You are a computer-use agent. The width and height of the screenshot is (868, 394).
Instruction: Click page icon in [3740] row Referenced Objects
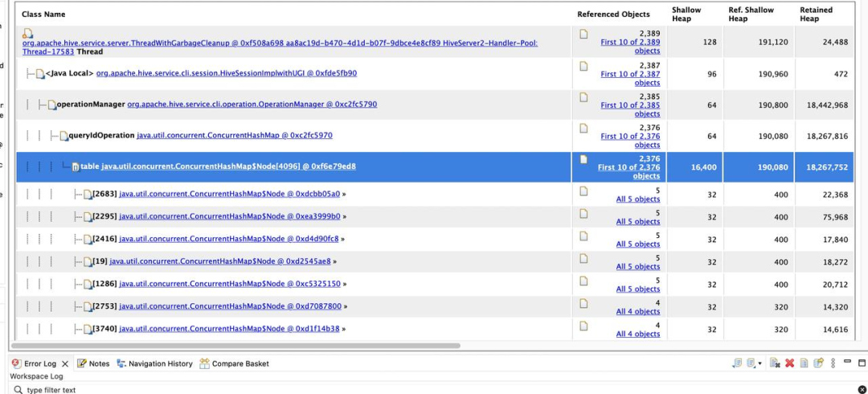pyautogui.click(x=583, y=326)
